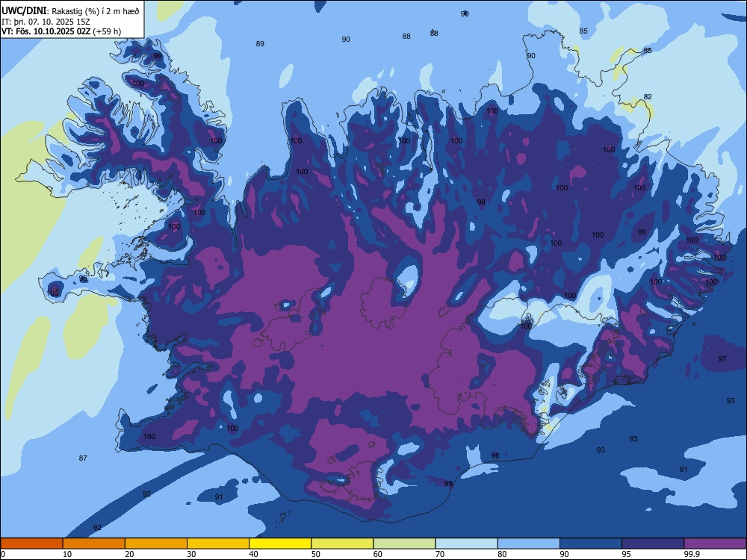Click the '20' legend scale label
747x560 pixels.
(x=129, y=554)
